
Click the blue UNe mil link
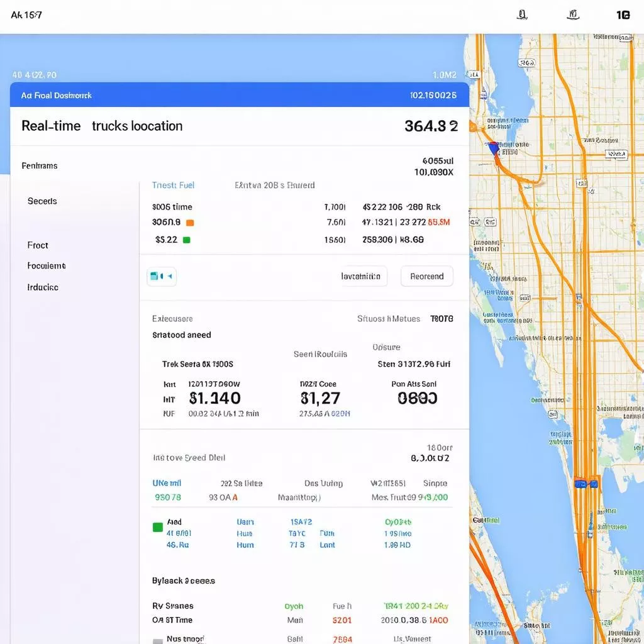click(x=167, y=484)
